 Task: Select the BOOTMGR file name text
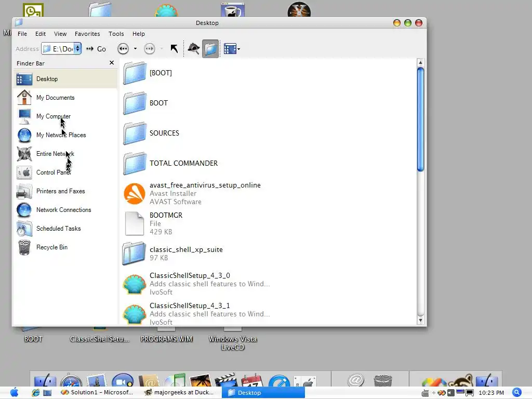coord(166,215)
